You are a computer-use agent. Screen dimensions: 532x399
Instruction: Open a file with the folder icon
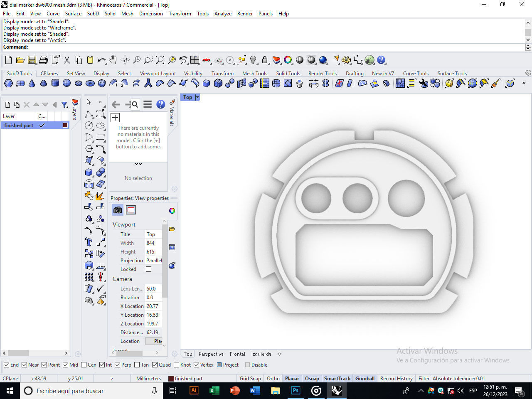click(x=20, y=60)
